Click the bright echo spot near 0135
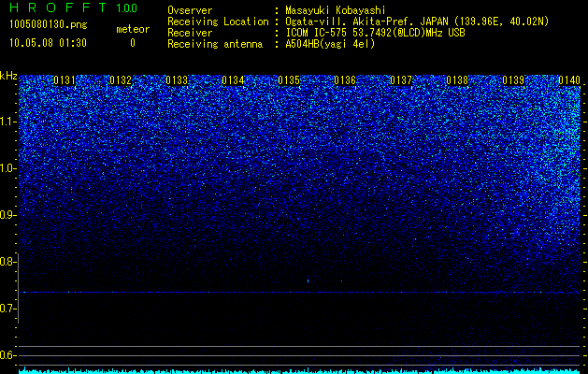 point(308,280)
